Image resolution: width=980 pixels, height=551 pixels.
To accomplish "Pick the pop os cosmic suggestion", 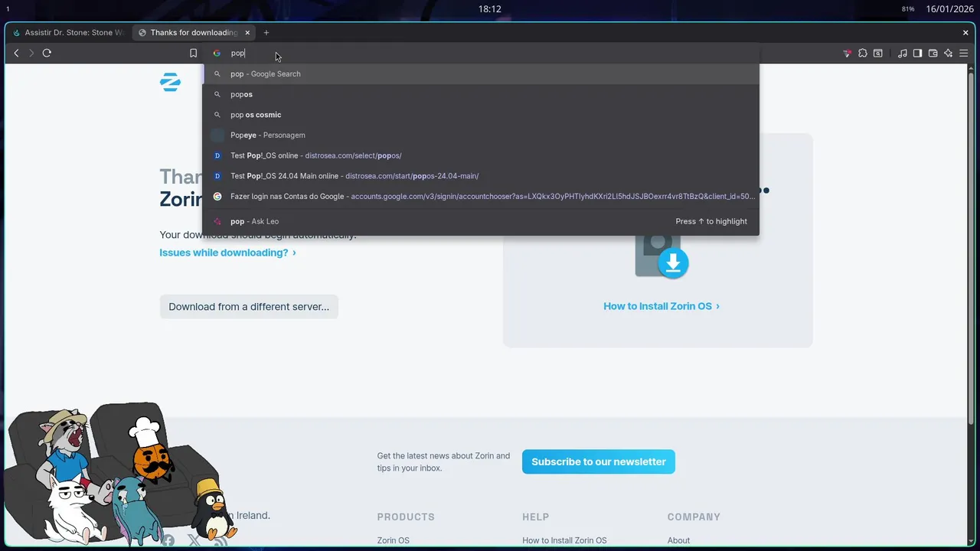I will click(x=481, y=115).
